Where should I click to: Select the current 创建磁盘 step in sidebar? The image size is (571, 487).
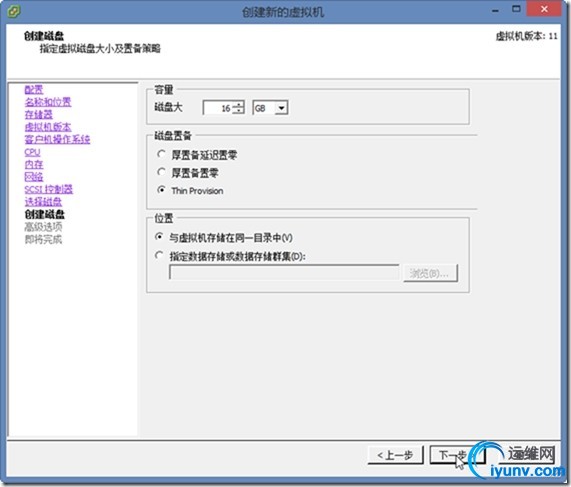pos(44,214)
